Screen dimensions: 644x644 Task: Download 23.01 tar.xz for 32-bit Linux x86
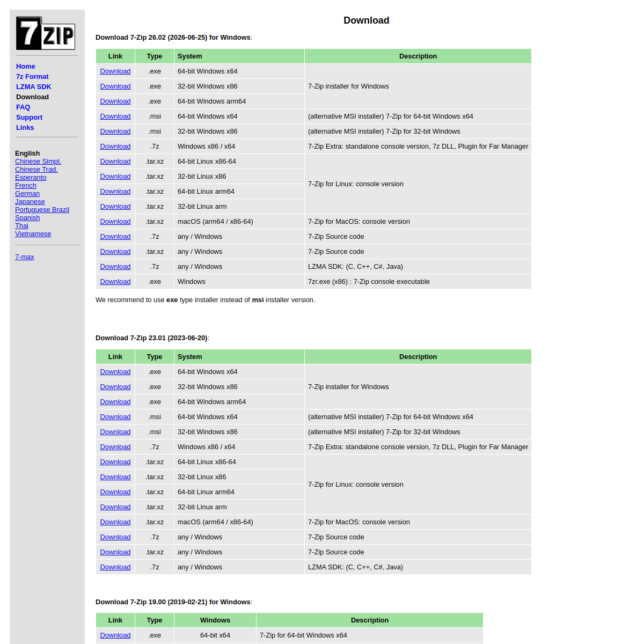pyautogui.click(x=115, y=477)
